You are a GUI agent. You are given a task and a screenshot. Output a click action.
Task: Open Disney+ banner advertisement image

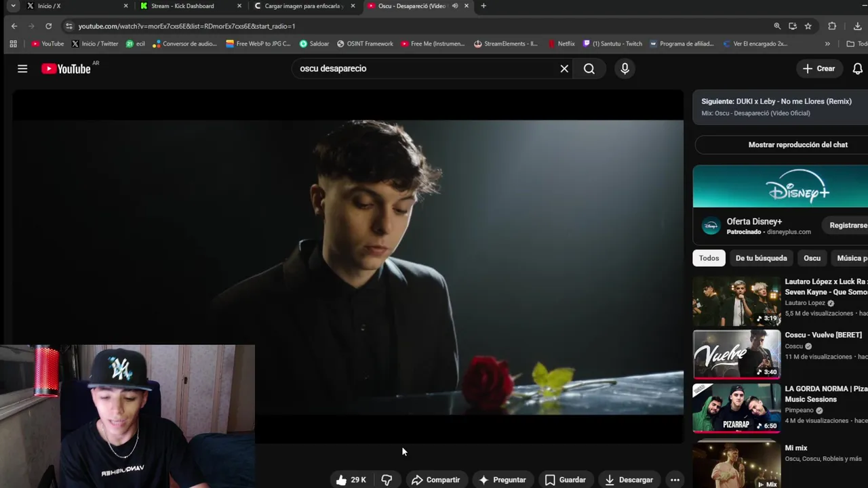(780, 186)
